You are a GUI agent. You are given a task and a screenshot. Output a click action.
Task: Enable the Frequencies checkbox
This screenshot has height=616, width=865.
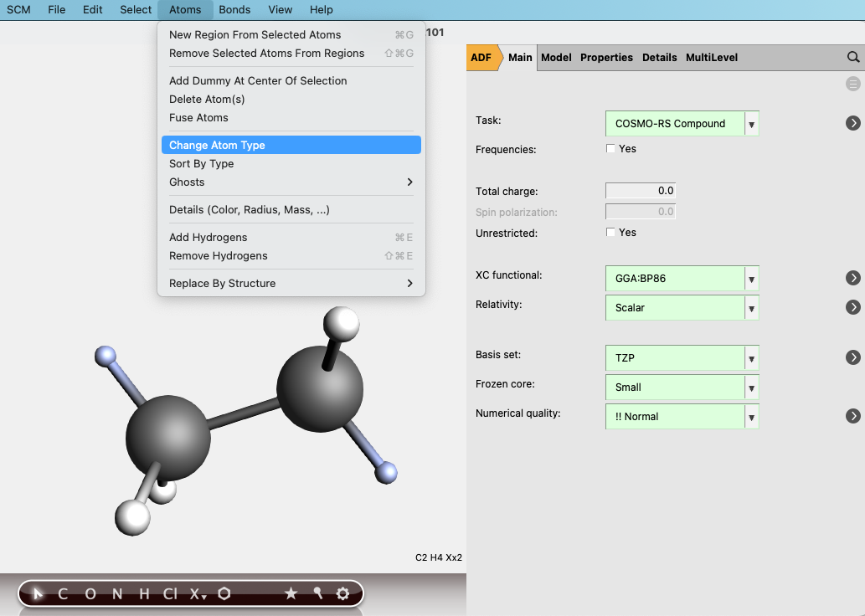(610, 149)
